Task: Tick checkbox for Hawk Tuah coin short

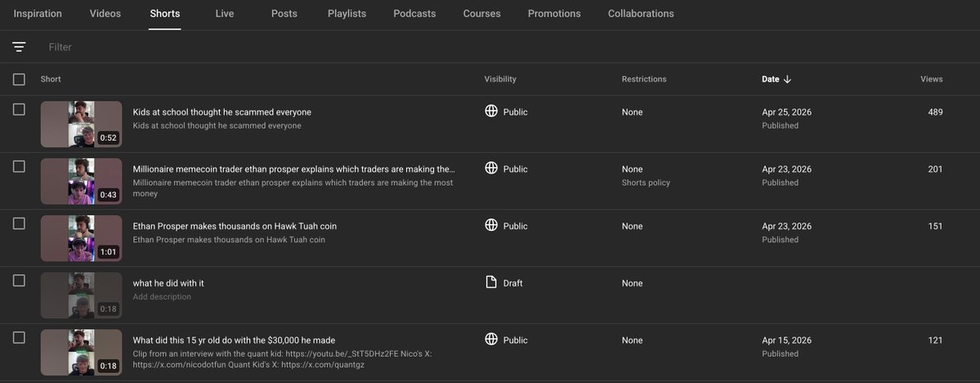Action: tap(19, 223)
